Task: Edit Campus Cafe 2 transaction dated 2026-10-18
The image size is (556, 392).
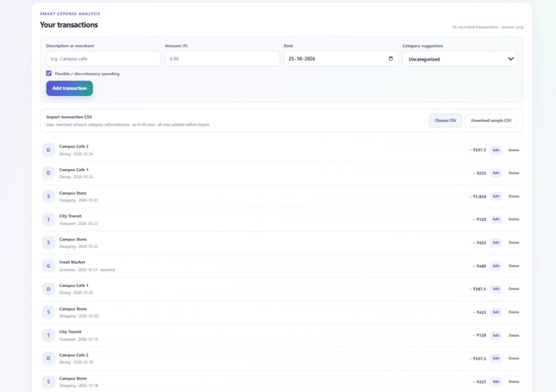Action: click(496, 358)
